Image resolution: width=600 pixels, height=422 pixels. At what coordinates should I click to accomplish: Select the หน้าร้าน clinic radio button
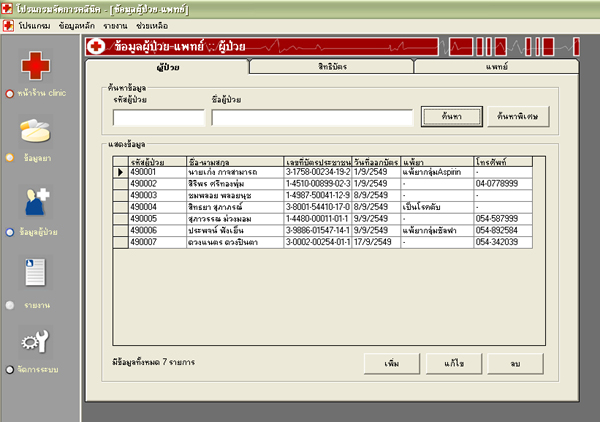click(10, 93)
